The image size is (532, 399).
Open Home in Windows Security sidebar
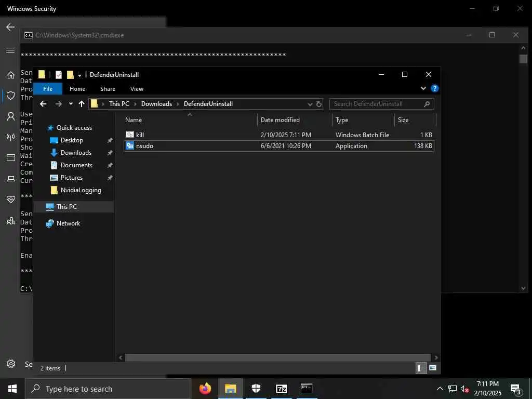tap(11, 75)
